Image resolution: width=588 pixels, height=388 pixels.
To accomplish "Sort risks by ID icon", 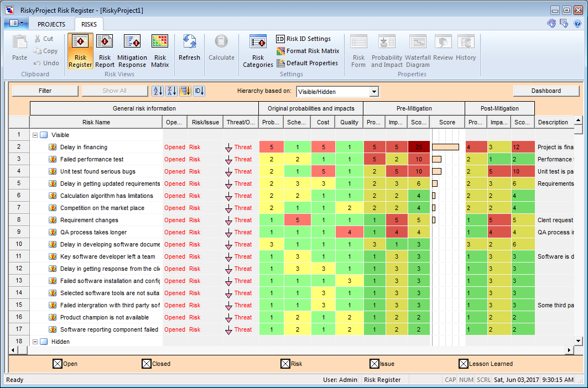I will 199,91.
